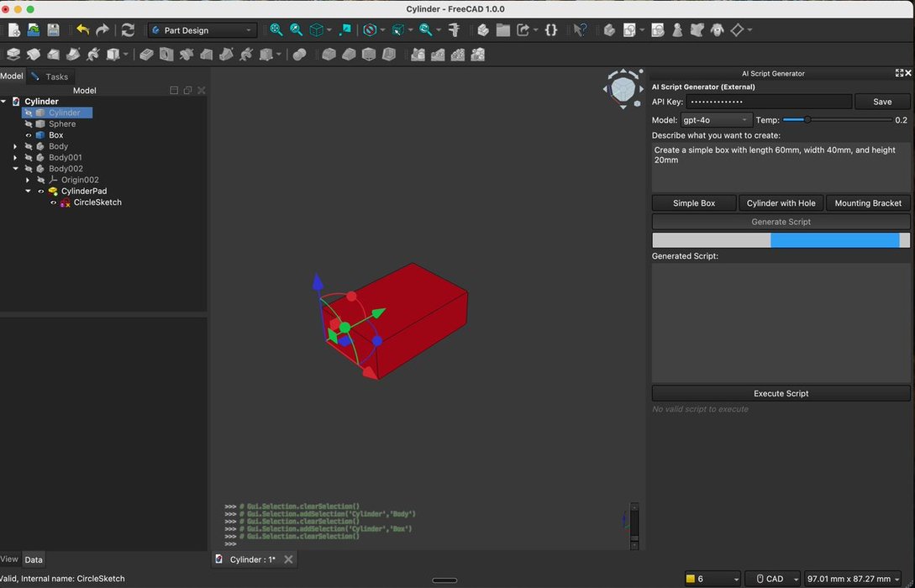Click the Execute Script button
This screenshot has width=915, height=588.
[x=781, y=393]
